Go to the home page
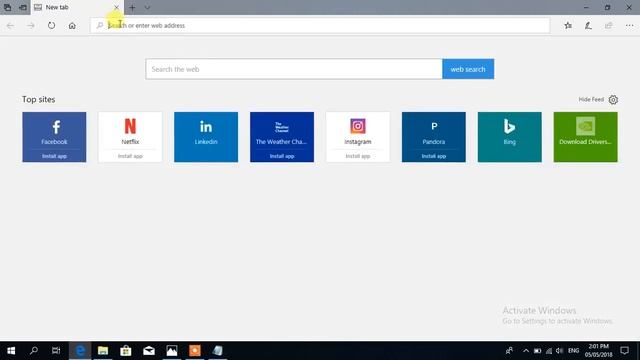This screenshot has height=360, width=640. coord(72,25)
